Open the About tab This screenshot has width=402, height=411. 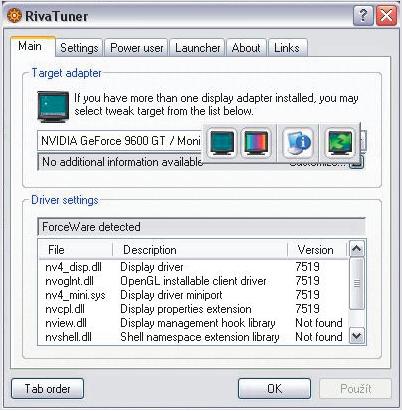[x=246, y=48]
